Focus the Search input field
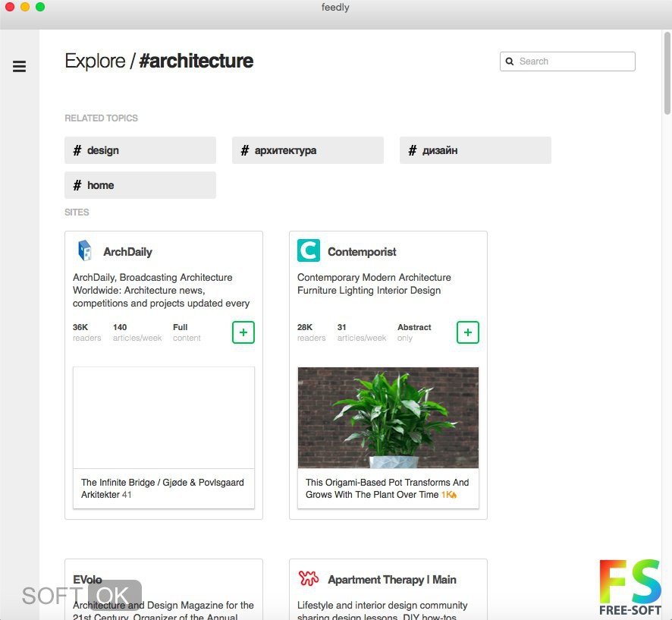Screen dimensions: 672x620 pyautogui.click(x=567, y=61)
